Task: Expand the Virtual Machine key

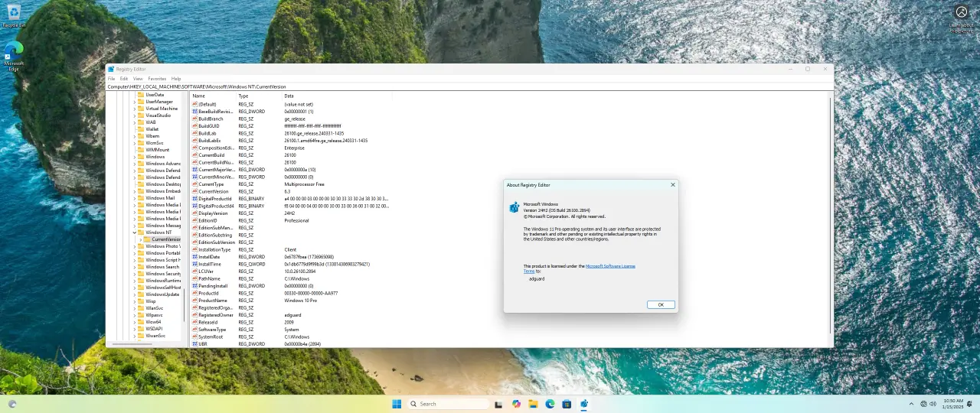Action: click(x=134, y=109)
